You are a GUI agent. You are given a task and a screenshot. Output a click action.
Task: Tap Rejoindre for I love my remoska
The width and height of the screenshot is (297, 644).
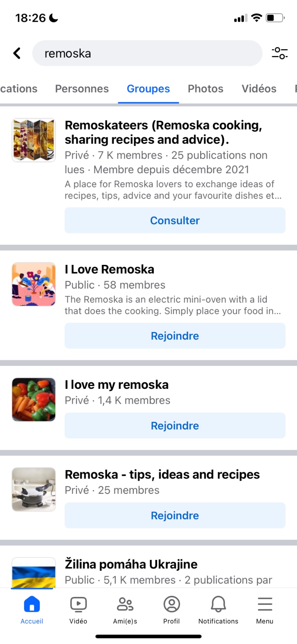pyautogui.click(x=175, y=425)
